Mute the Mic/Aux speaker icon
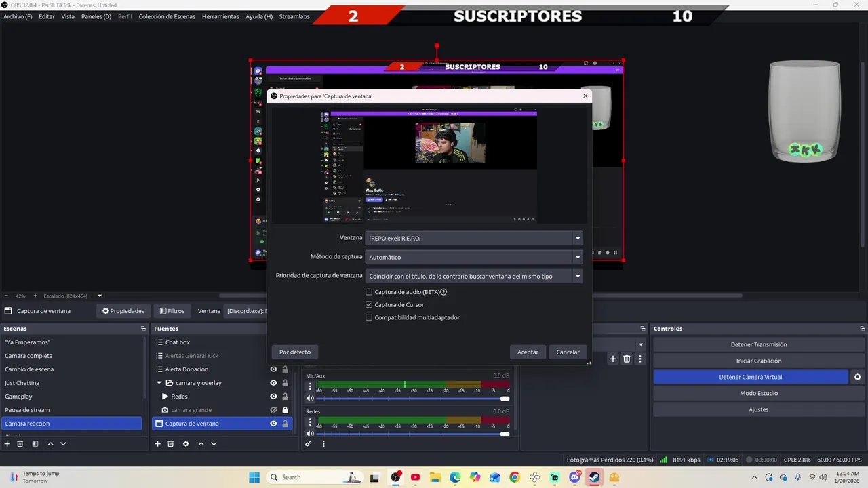The width and height of the screenshot is (868, 488). pos(310,399)
